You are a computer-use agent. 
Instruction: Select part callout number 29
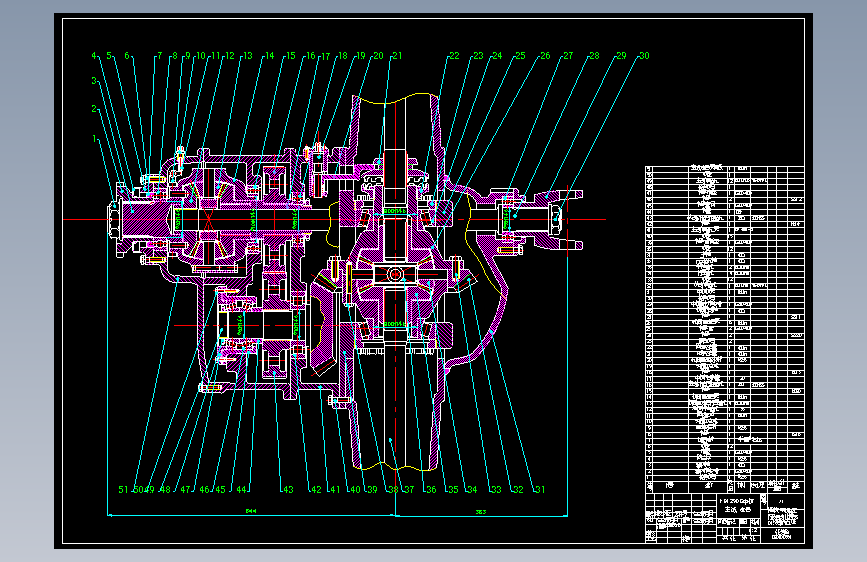click(x=621, y=56)
